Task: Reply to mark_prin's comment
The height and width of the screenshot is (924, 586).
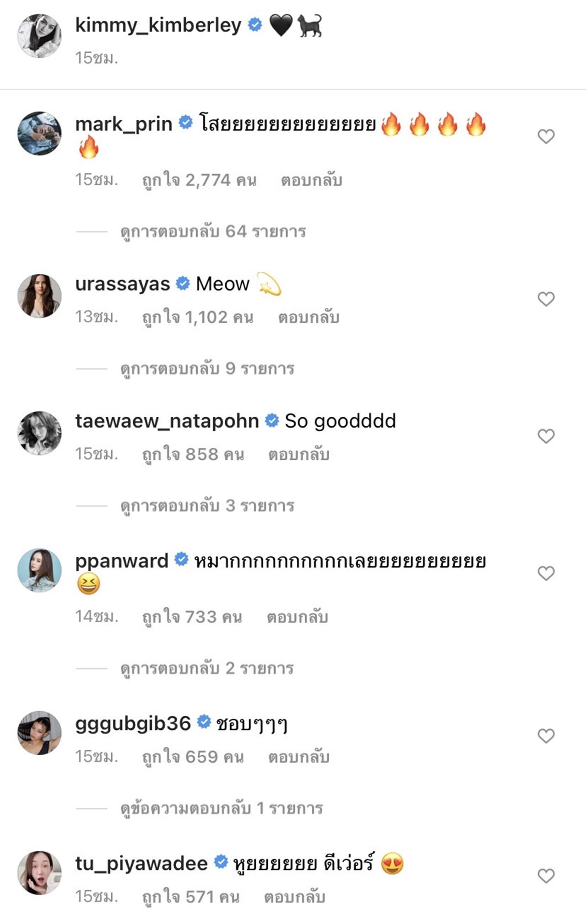Action: (x=311, y=180)
